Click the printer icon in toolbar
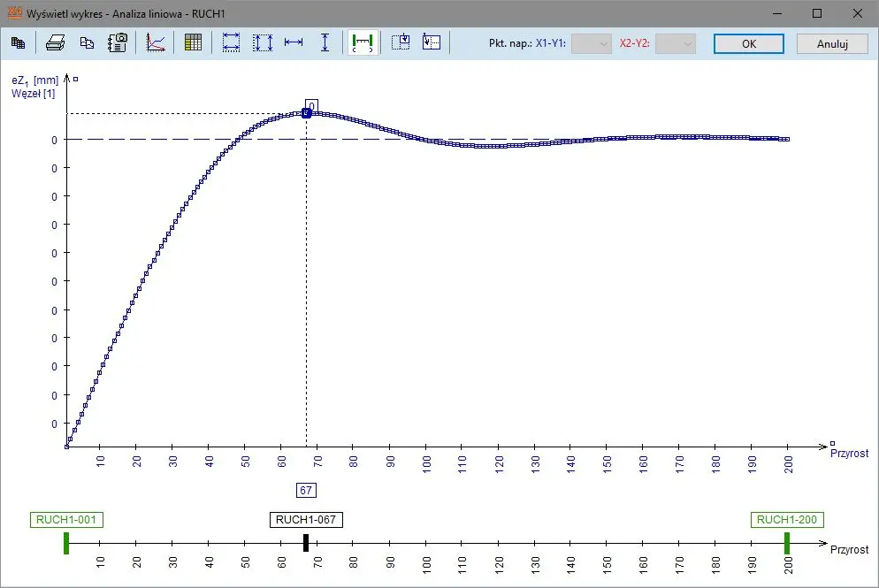The width and height of the screenshot is (879, 588). pyautogui.click(x=55, y=43)
